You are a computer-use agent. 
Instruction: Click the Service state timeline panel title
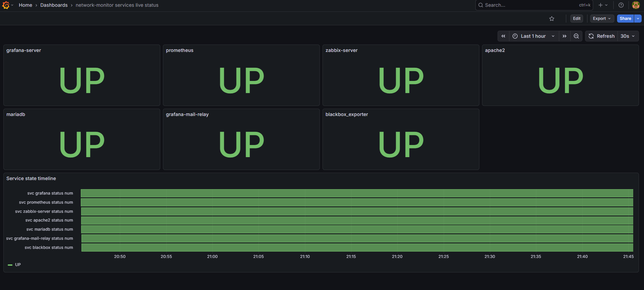click(x=31, y=178)
